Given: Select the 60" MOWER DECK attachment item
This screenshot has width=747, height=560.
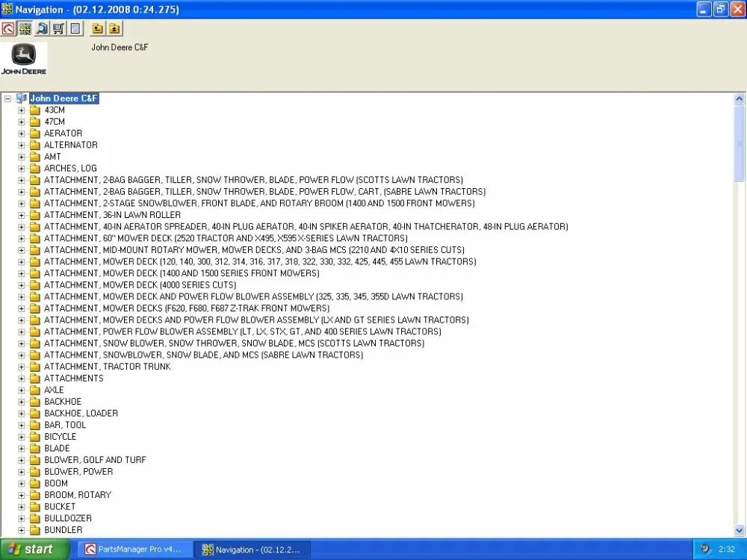Looking at the screenshot, I should tap(226, 238).
